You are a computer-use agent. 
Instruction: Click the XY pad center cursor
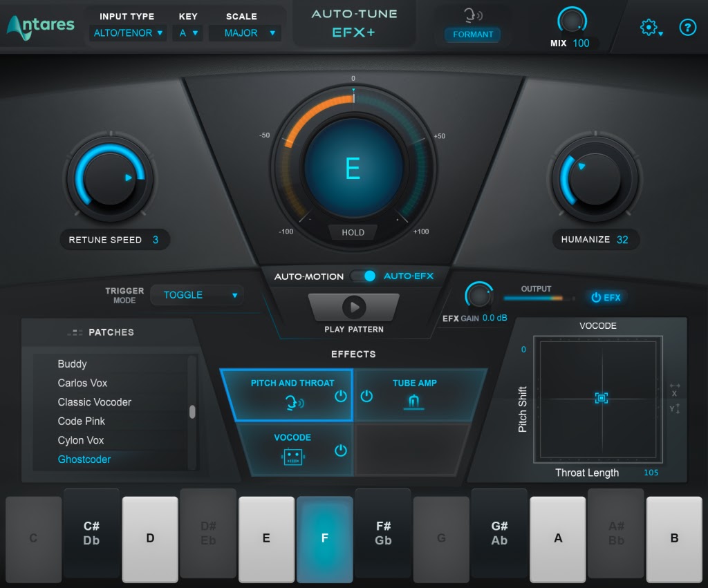[x=601, y=397]
